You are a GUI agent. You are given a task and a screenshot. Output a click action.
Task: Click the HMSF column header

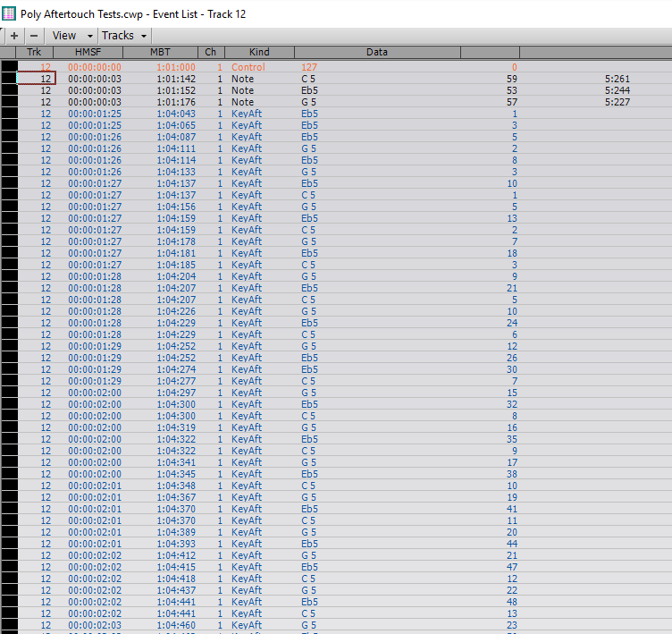tap(88, 53)
